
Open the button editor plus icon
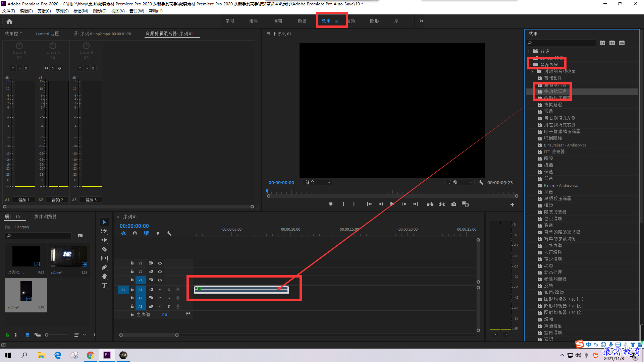click(512, 204)
